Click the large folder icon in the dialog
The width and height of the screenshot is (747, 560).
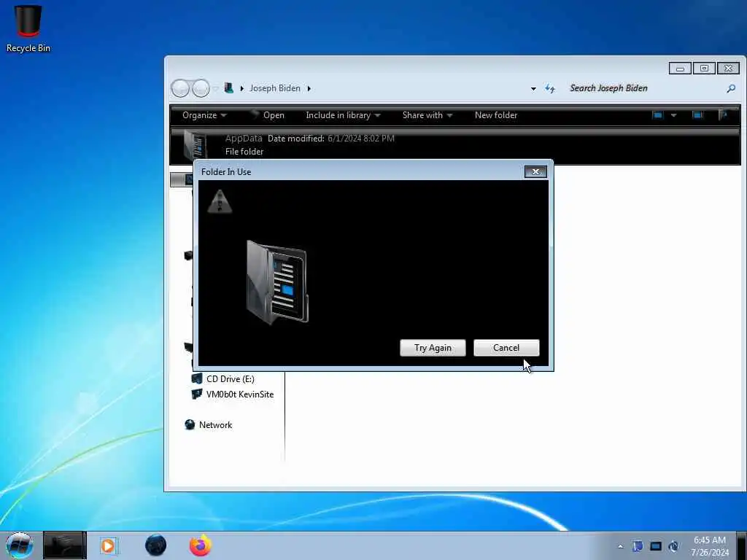click(x=276, y=282)
